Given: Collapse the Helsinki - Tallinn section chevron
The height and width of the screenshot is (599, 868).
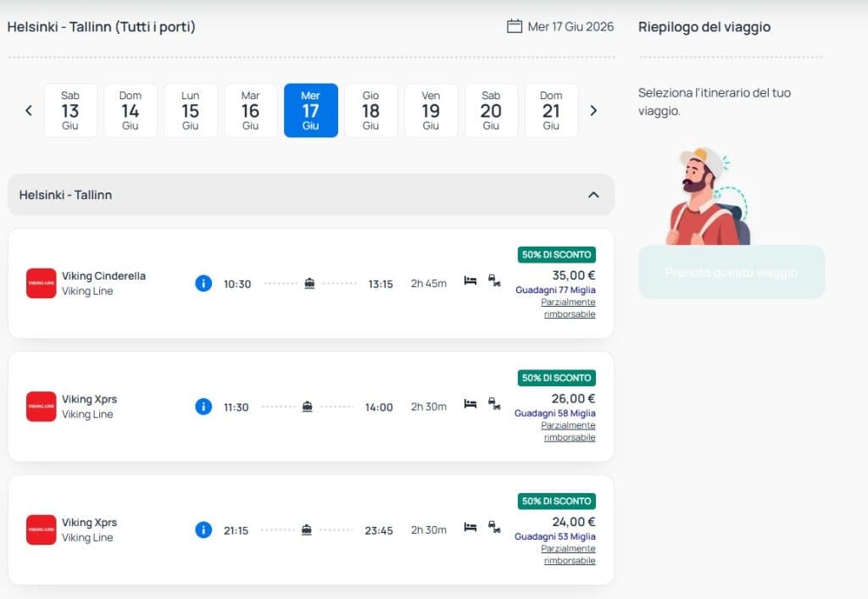Looking at the screenshot, I should [x=593, y=195].
